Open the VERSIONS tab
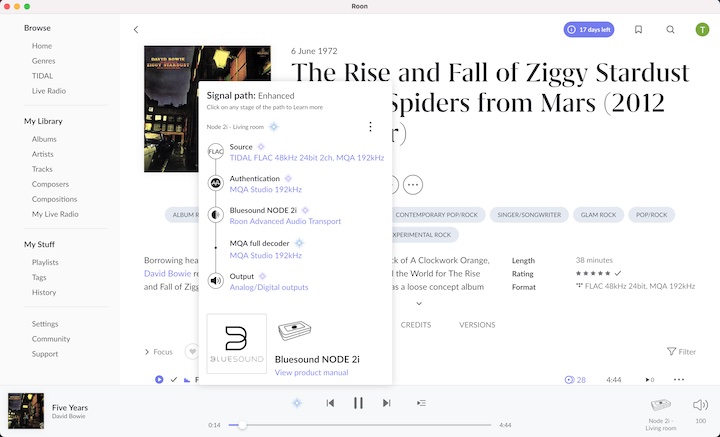The width and height of the screenshot is (720, 437). [x=477, y=325]
